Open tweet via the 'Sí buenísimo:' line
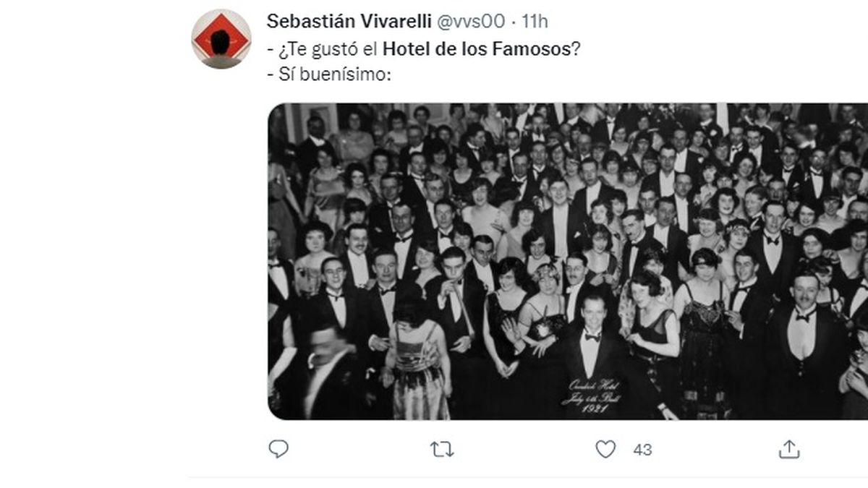868x488 pixels. click(x=329, y=74)
